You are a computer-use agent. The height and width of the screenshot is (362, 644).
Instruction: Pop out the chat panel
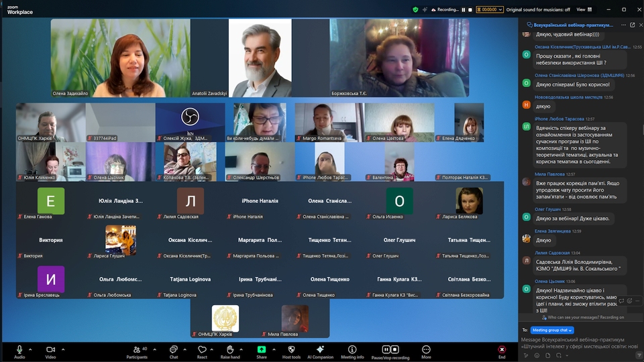pyautogui.click(x=633, y=25)
